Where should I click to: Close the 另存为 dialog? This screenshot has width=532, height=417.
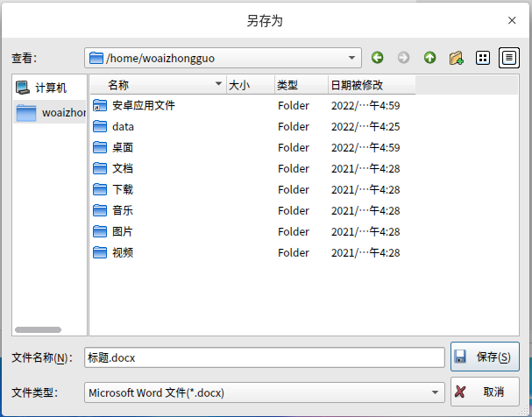point(512,21)
